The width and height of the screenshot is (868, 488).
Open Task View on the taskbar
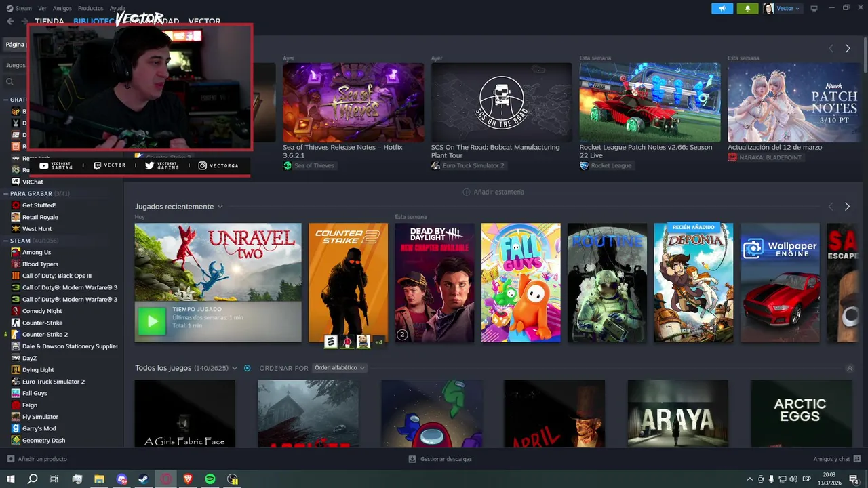point(54,479)
